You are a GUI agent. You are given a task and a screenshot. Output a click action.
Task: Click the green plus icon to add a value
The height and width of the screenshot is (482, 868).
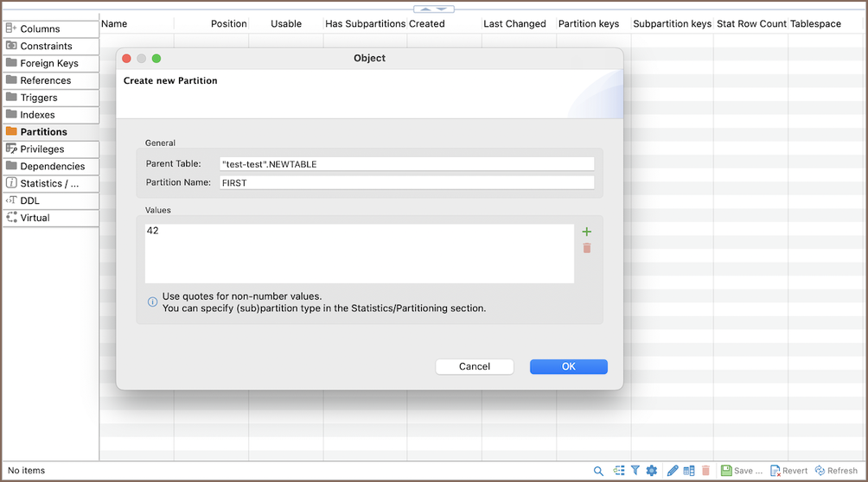click(587, 231)
